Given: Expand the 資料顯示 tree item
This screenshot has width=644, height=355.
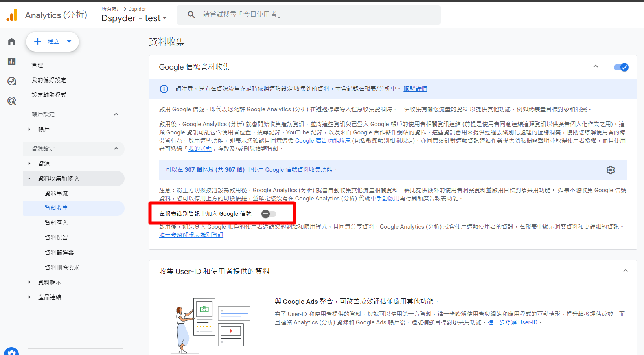Looking at the screenshot, I should coord(29,282).
